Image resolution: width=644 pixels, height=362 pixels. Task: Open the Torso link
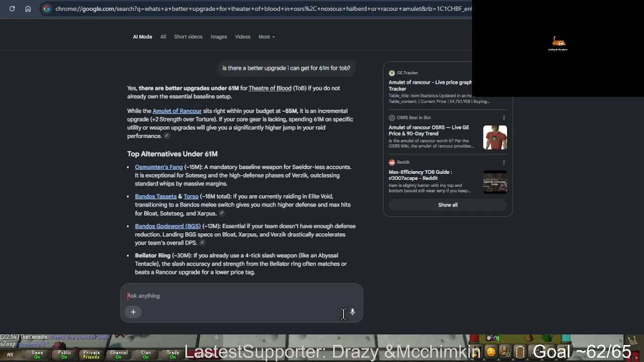point(191,197)
